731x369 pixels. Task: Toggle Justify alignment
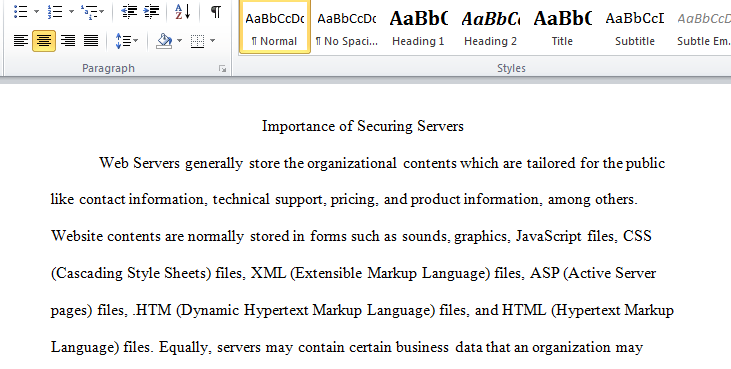(91, 41)
